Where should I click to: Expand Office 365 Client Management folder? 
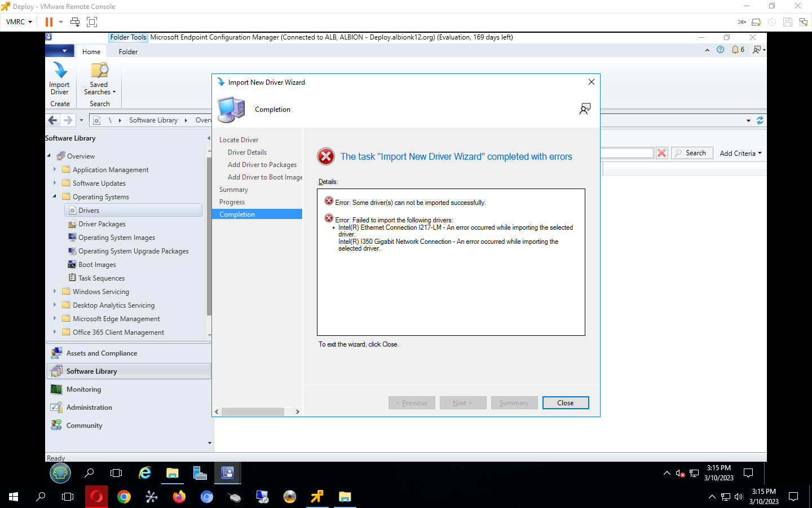coord(55,332)
